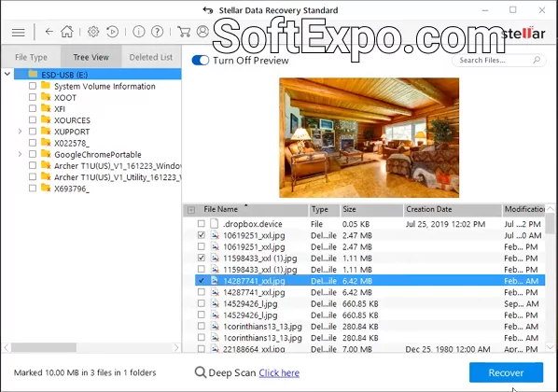The image size is (558, 392).
Task: Click the XFI deleted folder icon
Action: [x=46, y=108]
